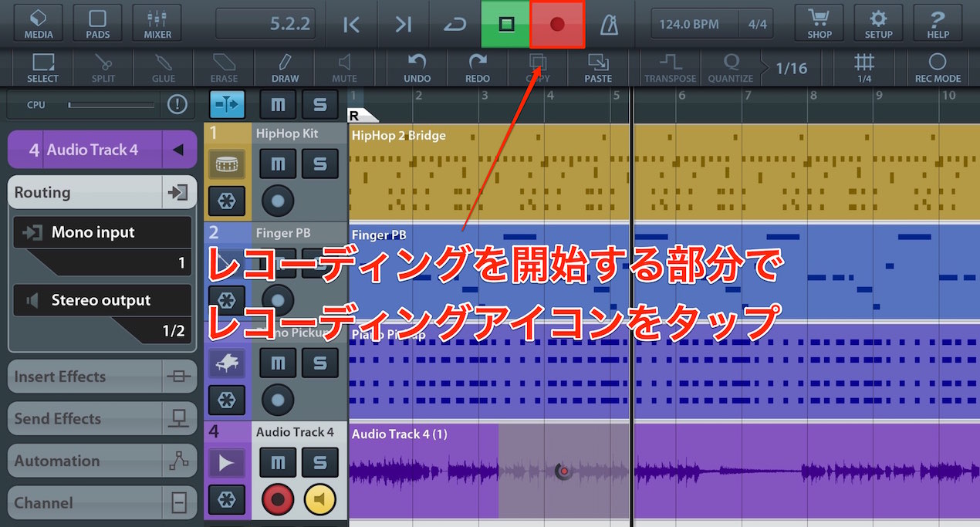Toggle monitoring on Audio Track 4

[x=319, y=500]
